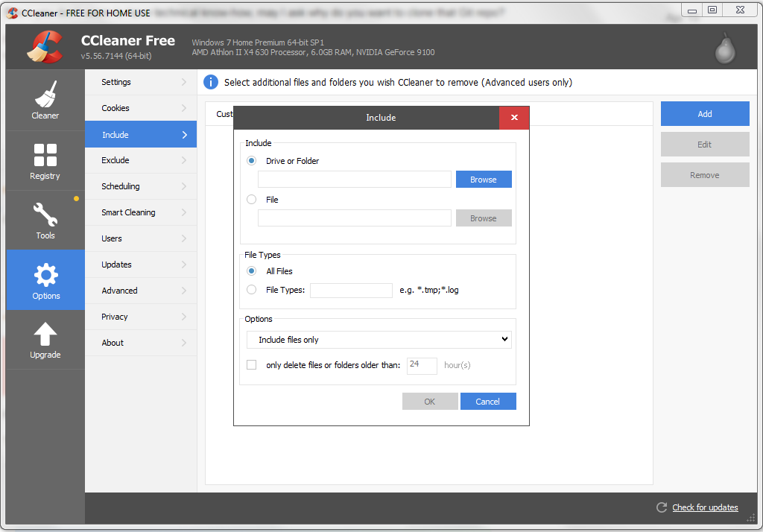Click the orange notification dot near Tools
Image resolution: width=763 pixels, height=532 pixels.
pos(77,199)
